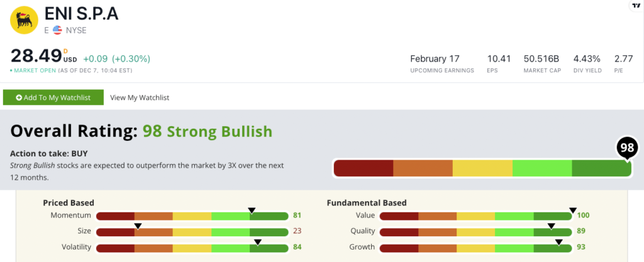644x262 pixels.
Task: Click the ENI S.P.A company title
Action: click(81, 14)
